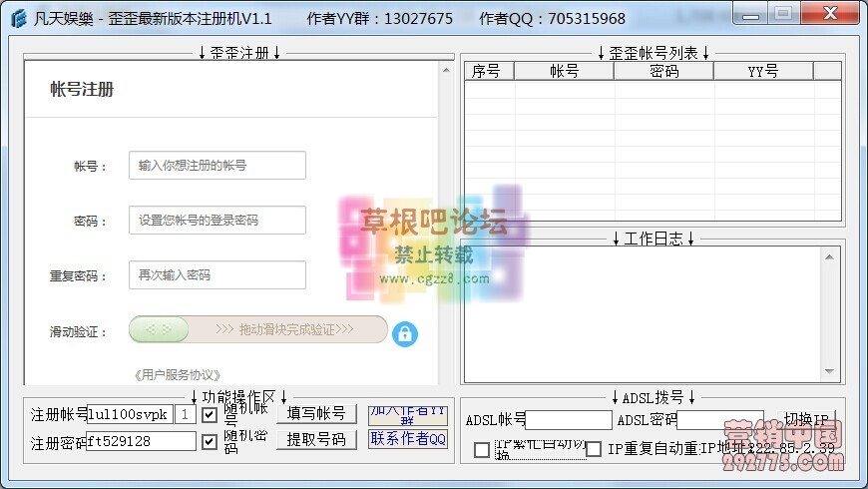Viewport: 868px width, 489px height.
Task: Click the 加入作者YY群 button
Action: 408,415
